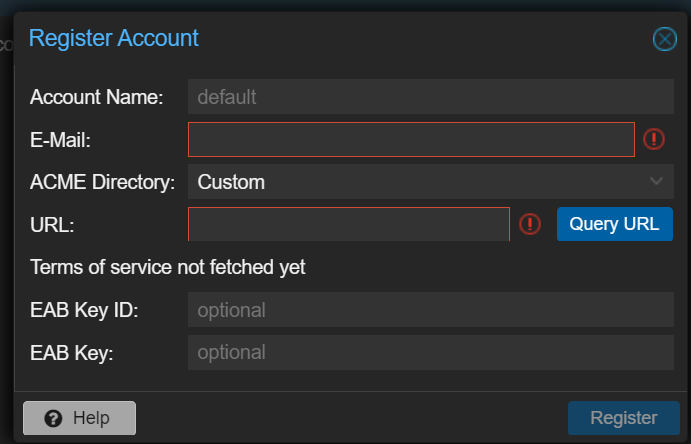Click the ACME Directory label

point(102,182)
